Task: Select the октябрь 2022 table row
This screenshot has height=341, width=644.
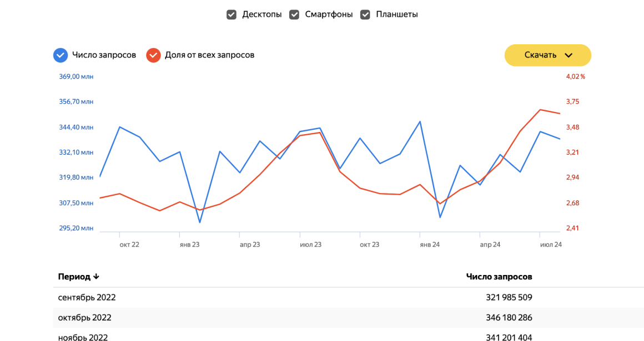Action: 348,318
